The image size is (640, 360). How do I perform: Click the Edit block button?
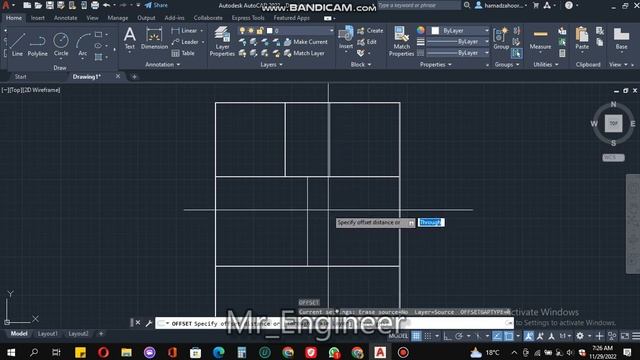[367, 42]
